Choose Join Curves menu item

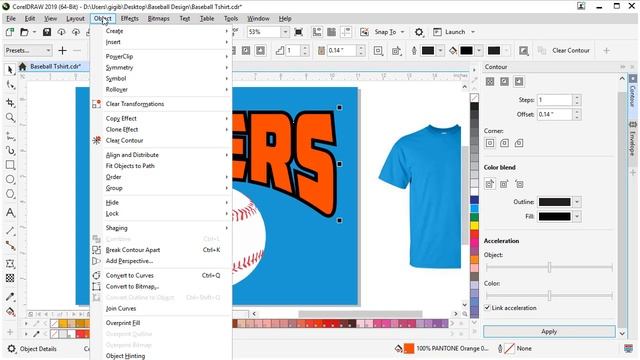coord(162,309)
